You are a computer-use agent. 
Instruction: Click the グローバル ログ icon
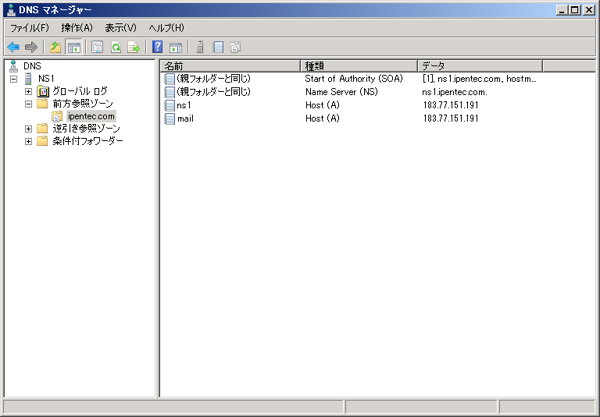[x=43, y=91]
